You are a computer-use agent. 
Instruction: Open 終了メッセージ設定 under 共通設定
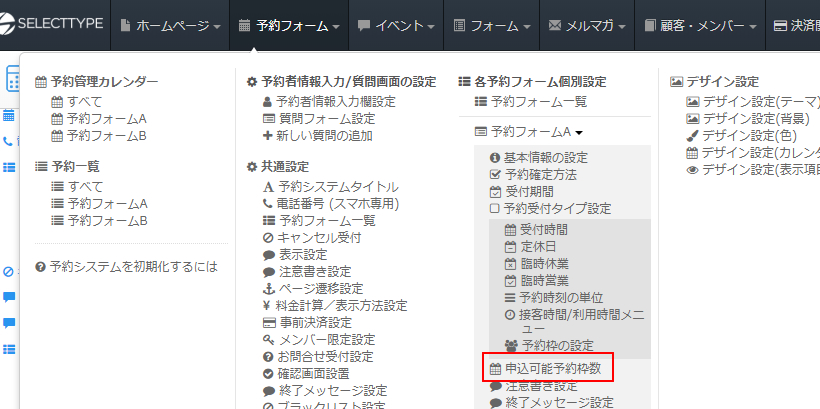click(325, 391)
